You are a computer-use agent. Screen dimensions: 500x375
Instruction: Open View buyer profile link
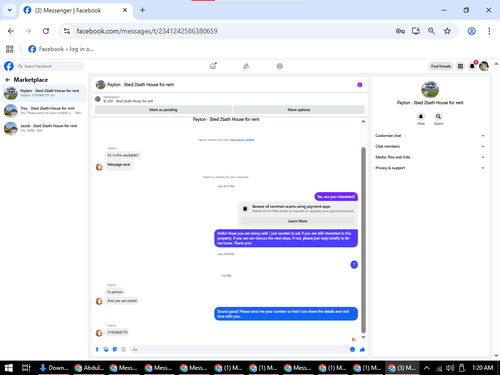pyautogui.click(x=242, y=140)
